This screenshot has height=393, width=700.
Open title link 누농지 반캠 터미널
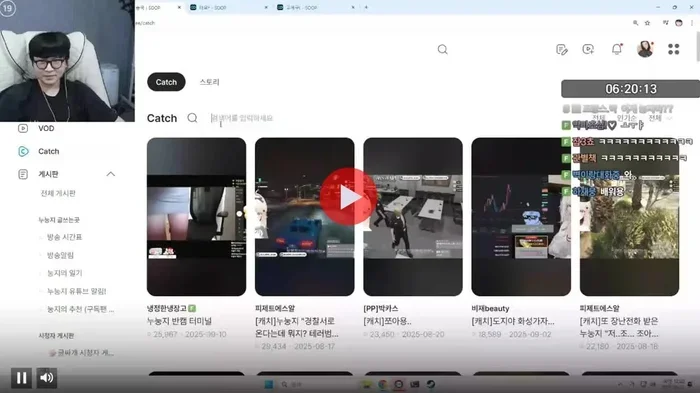tap(179, 321)
